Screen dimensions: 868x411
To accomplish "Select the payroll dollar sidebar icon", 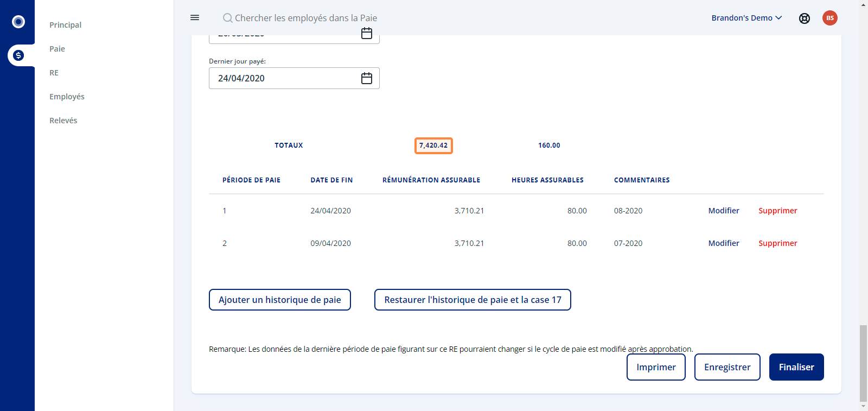I will (18, 55).
